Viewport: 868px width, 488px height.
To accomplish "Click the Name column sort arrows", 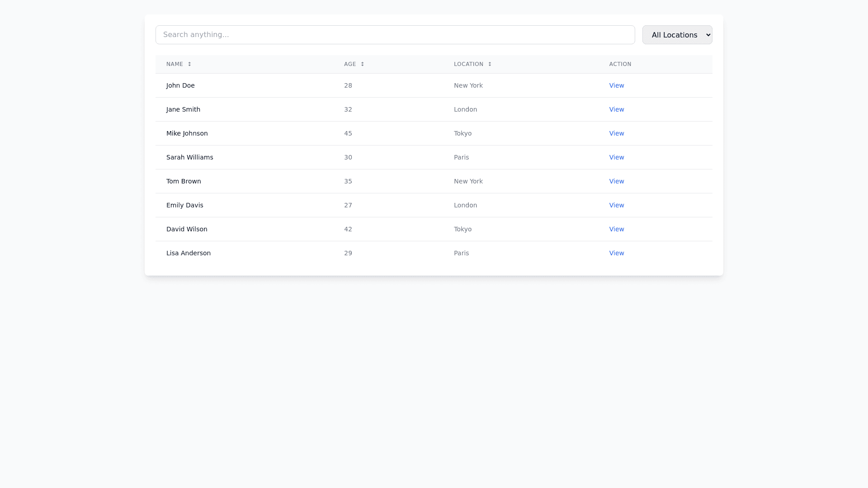I will (x=189, y=64).
